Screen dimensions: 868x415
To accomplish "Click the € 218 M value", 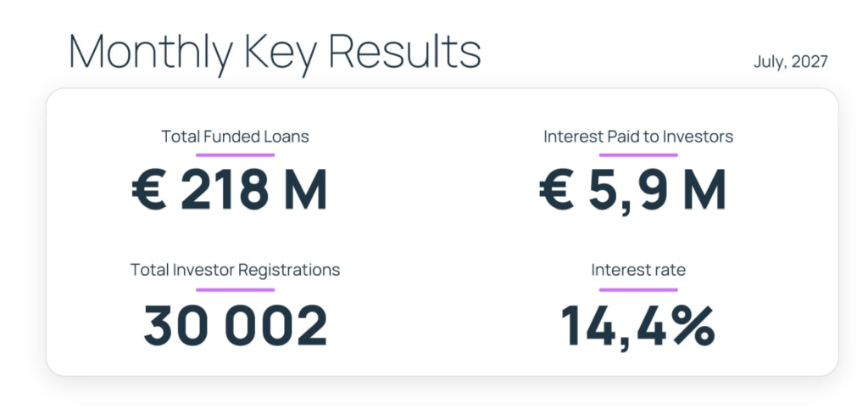I will (229, 189).
